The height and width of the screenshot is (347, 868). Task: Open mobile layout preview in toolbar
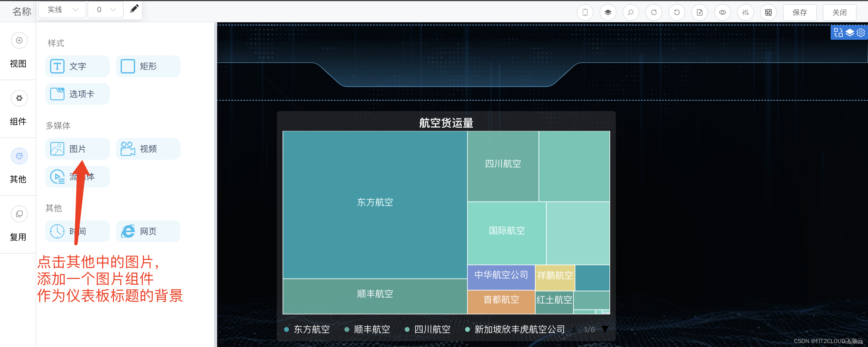pyautogui.click(x=585, y=12)
